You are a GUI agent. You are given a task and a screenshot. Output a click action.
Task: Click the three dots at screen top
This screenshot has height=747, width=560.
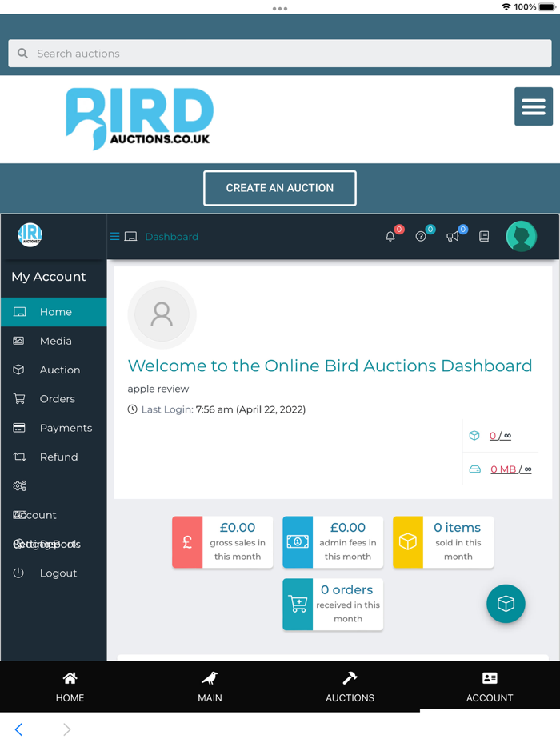pos(280,9)
